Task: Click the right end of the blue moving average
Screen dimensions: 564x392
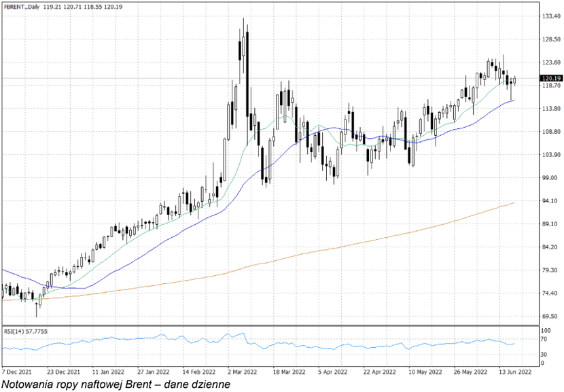Action: (x=514, y=100)
